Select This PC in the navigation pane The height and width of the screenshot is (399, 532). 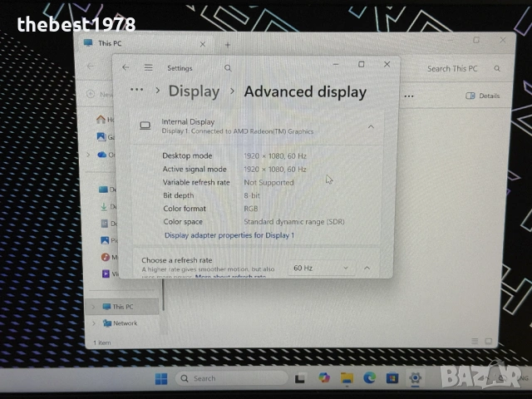click(121, 307)
